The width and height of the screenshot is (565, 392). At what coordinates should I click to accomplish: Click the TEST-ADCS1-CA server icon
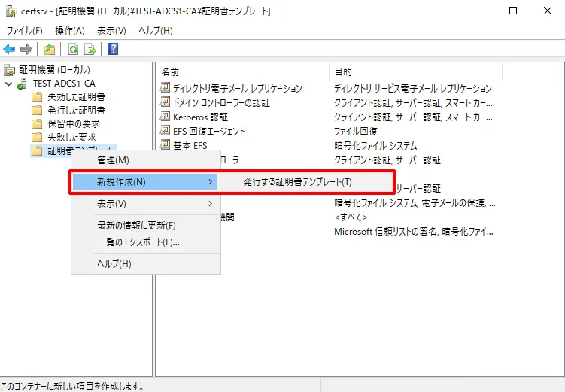(23, 84)
